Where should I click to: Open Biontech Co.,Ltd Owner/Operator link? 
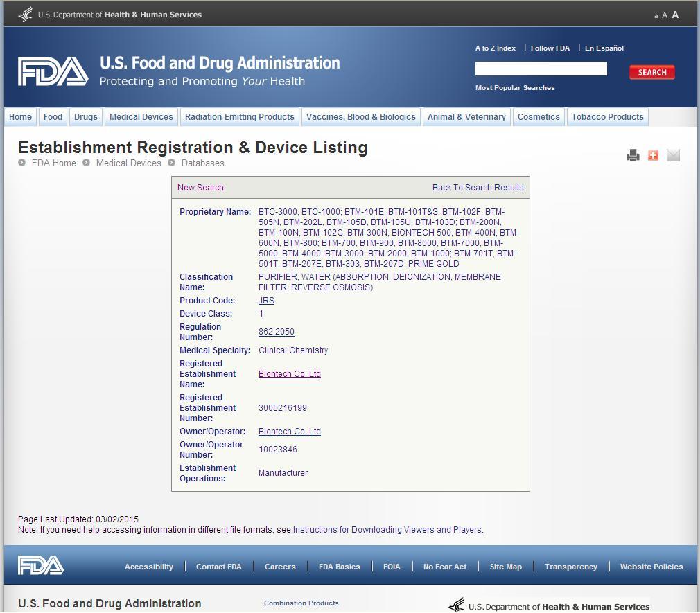pyautogui.click(x=289, y=432)
